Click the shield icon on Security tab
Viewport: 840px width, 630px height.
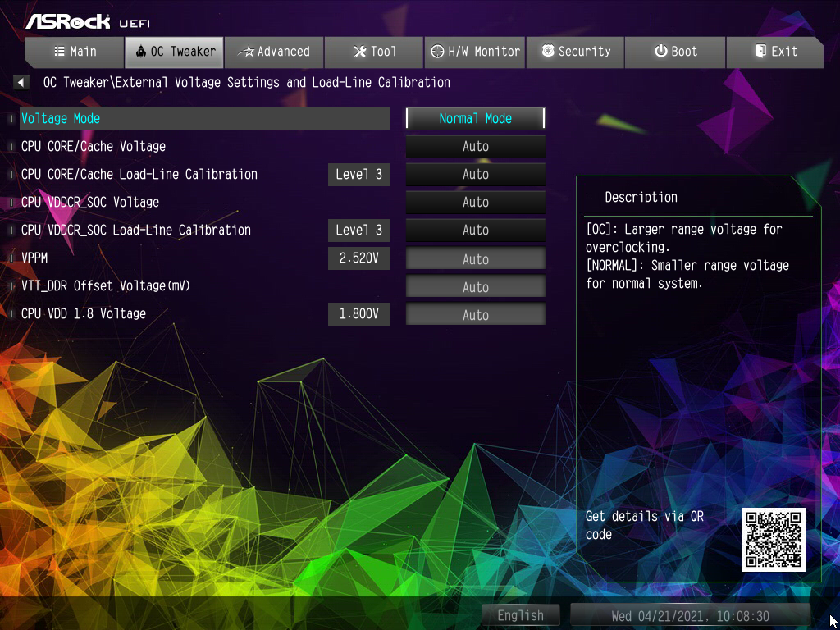pyautogui.click(x=547, y=52)
